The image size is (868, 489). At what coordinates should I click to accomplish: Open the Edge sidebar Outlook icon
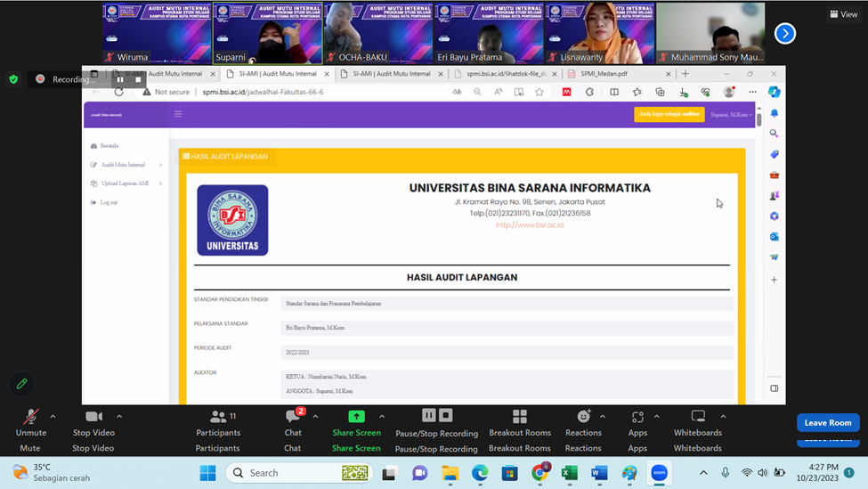(774, 237)
